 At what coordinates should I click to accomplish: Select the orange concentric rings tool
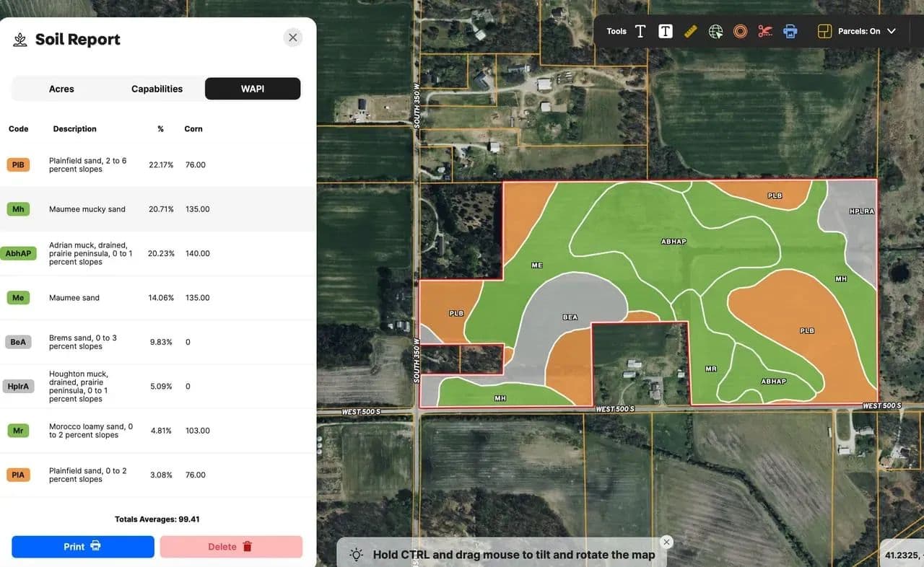[740, 31]
